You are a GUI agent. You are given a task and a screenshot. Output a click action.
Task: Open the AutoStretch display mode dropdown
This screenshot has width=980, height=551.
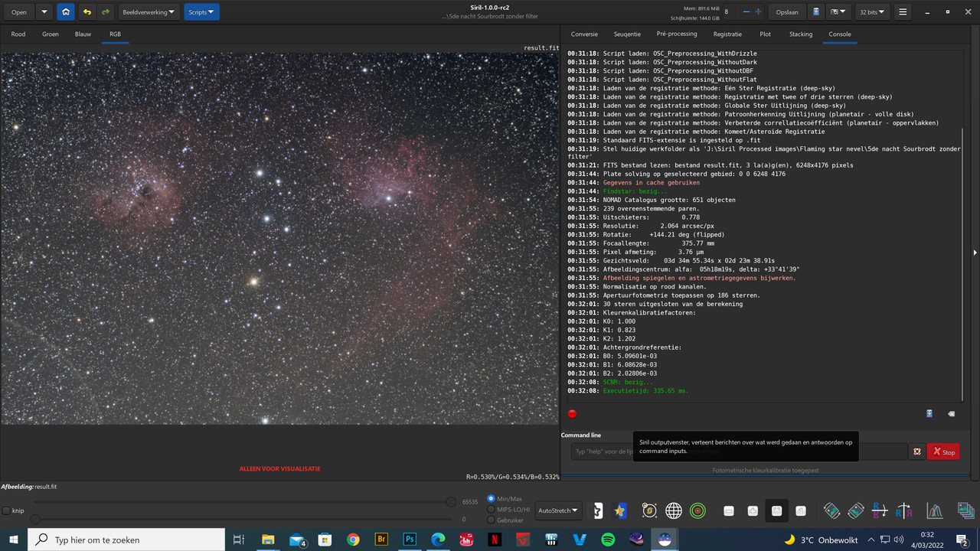coord(558,510)
